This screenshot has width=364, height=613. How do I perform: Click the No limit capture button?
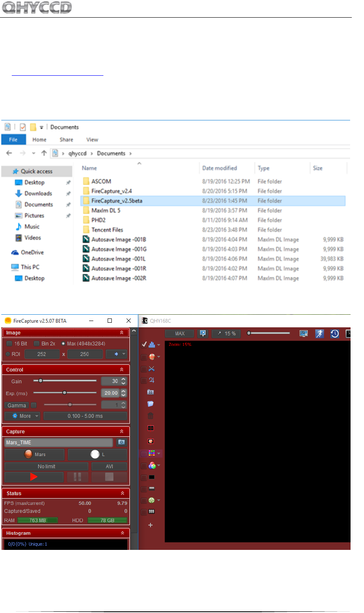click(x=46, y=467)
